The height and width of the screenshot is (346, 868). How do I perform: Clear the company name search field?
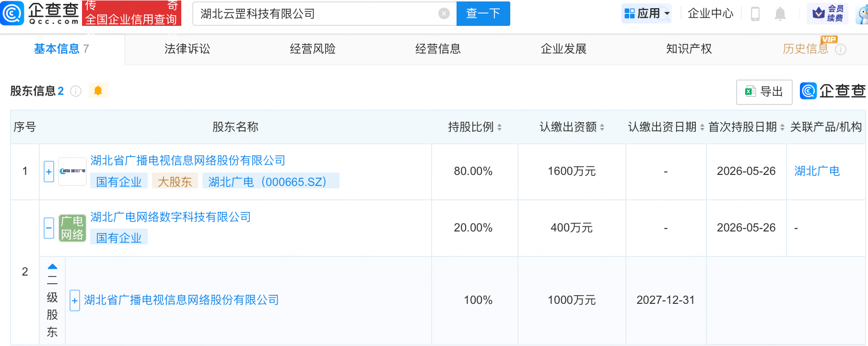tap(444, 13)
